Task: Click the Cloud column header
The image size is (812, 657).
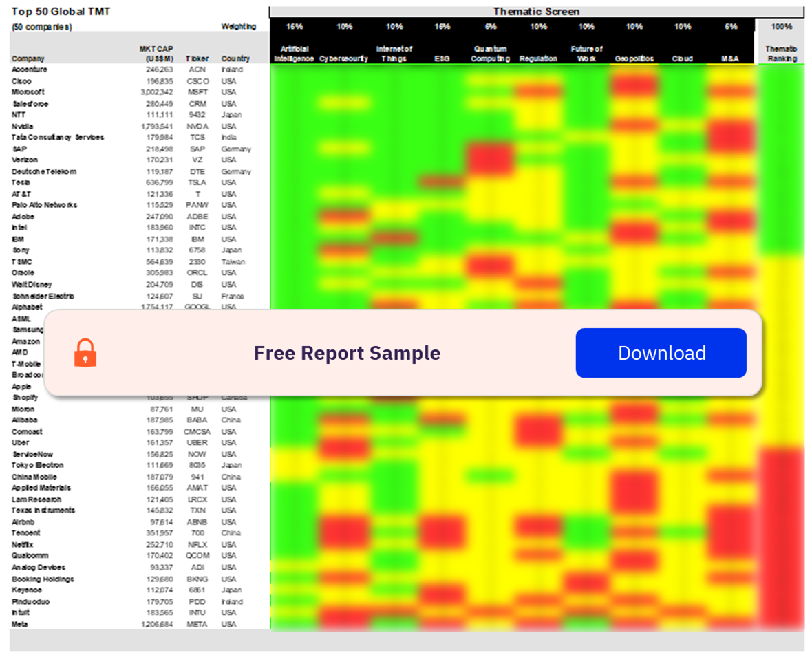Action: (682, 58)
